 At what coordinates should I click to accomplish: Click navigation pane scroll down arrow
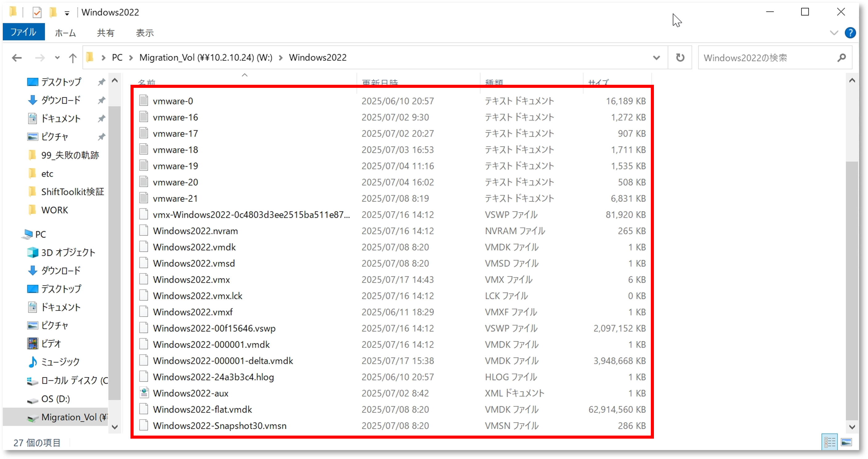[114, 427]
